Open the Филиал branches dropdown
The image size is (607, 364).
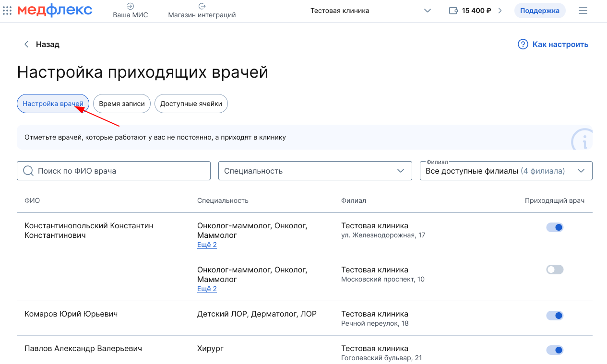pos(506,171)
